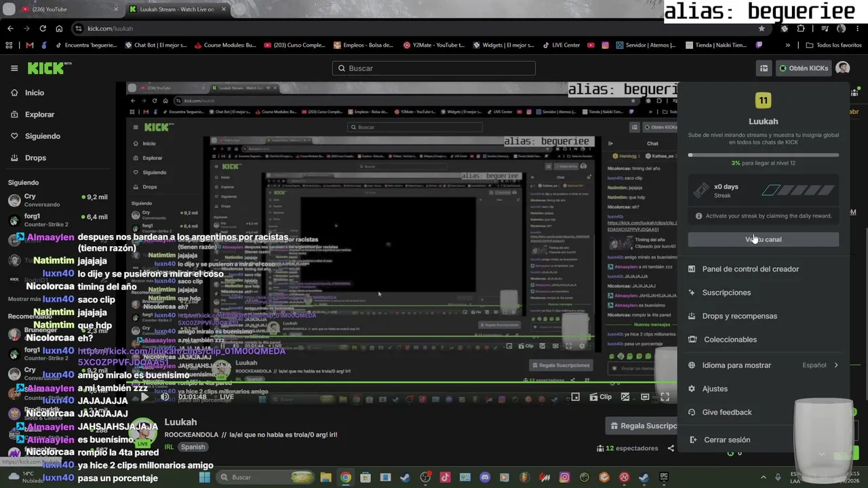Open the browser apps grid icon
The width and height of the screenshot is (868, 488).
coord(9,45)
